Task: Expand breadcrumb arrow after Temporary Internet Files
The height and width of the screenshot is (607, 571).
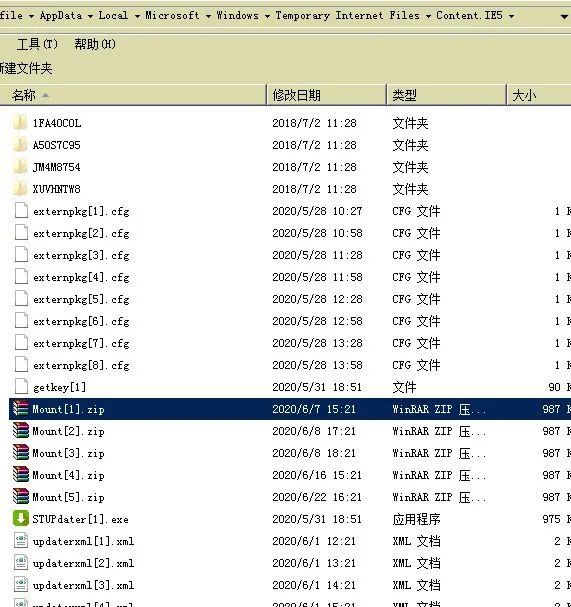Action: 428,16
